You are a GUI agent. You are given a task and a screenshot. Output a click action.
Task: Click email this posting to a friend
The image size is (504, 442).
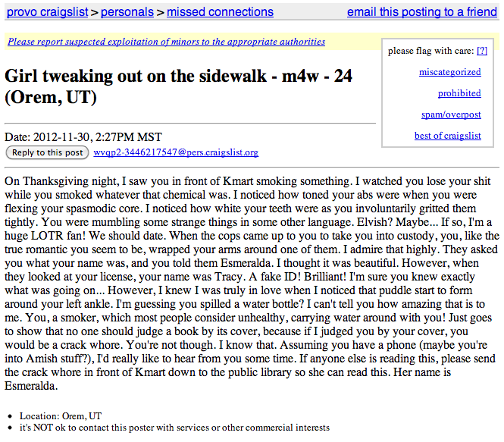[x=422, y=12]
